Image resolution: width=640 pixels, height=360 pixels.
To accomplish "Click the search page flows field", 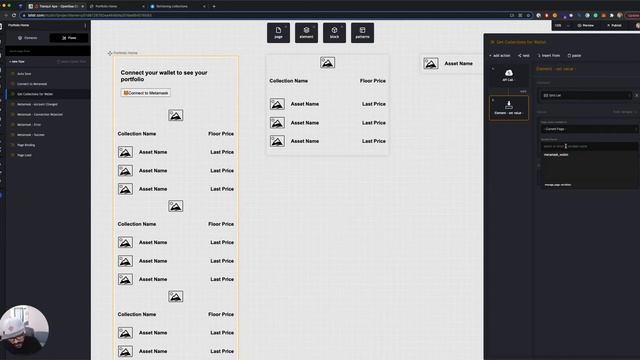I will tap(47, 51).
